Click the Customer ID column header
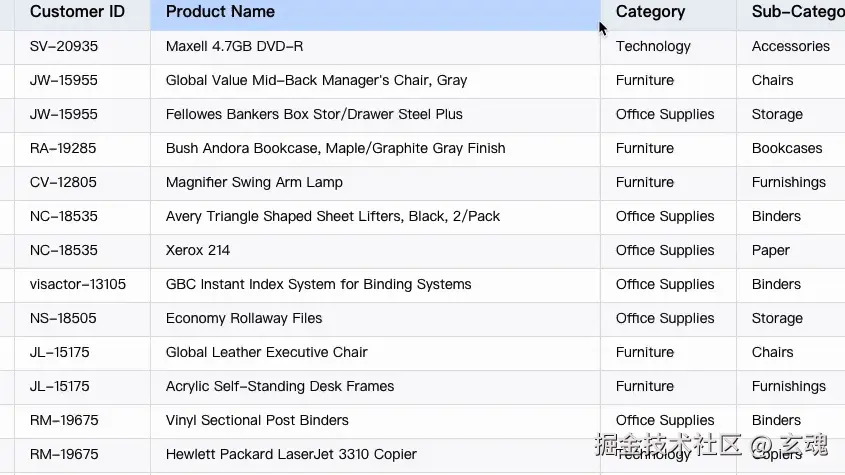Viewport: 845px width, 475px height. 82,13
